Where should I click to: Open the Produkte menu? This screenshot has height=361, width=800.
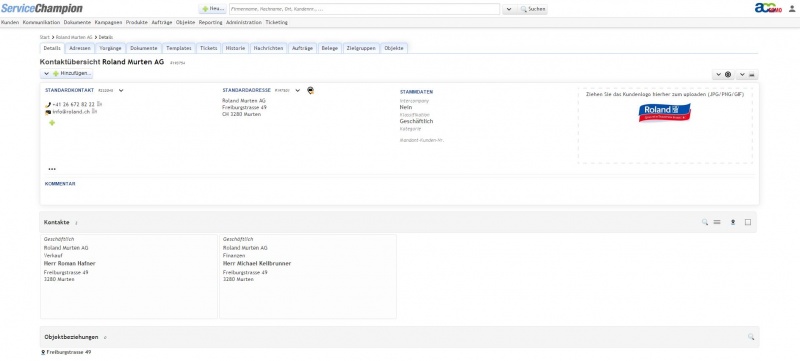pos(137,22)
